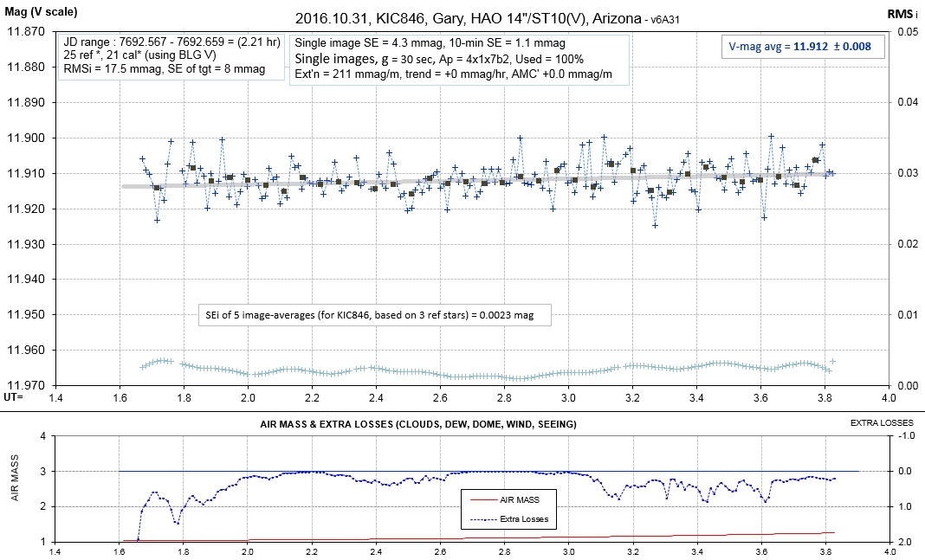Click the gray trend line in the magnitude chart
Screen dimensions: 925x560
pos(476,180)
